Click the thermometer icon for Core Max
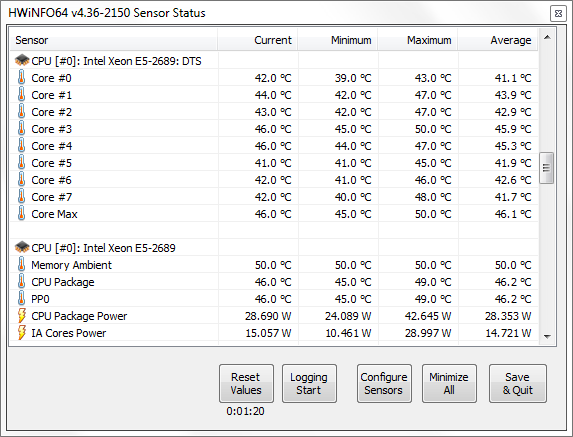The width and height of the screenshot is (573, 437). pyautogui.click(x=22, y=213)
